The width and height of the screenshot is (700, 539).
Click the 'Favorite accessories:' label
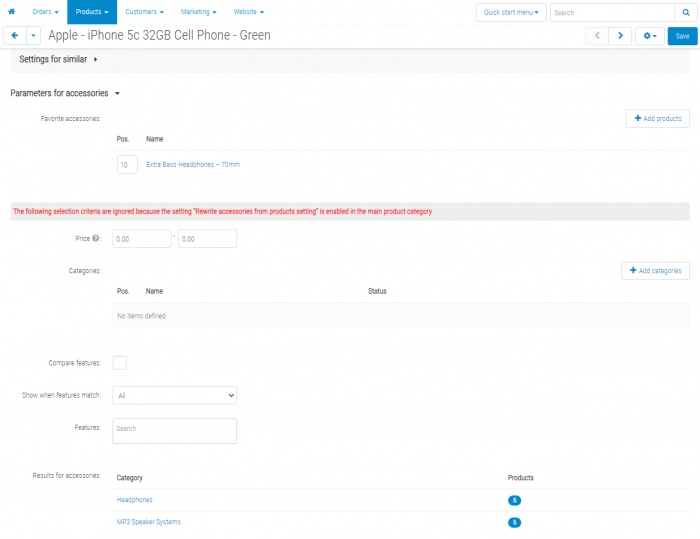click(71, 118)
